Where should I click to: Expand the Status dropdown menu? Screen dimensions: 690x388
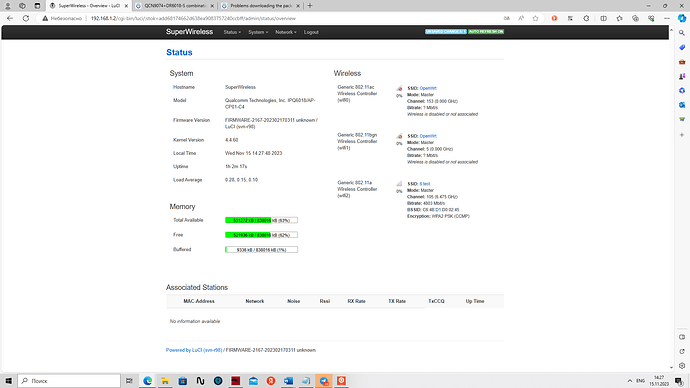point(232,32)
